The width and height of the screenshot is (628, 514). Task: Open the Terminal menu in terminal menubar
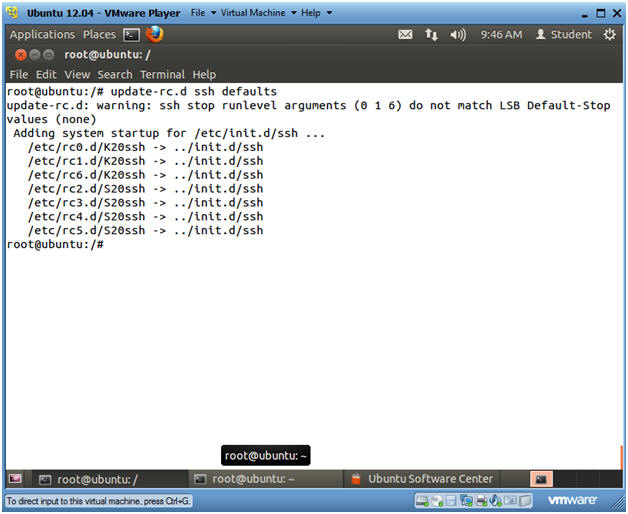(x=162, y=75)
